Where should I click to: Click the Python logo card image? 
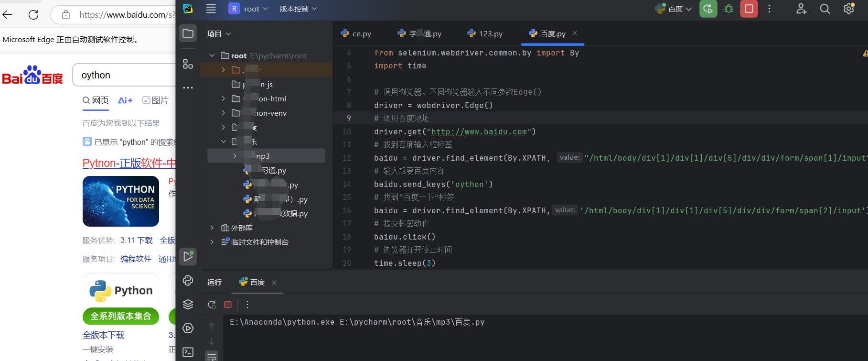[x=121, y=291]
